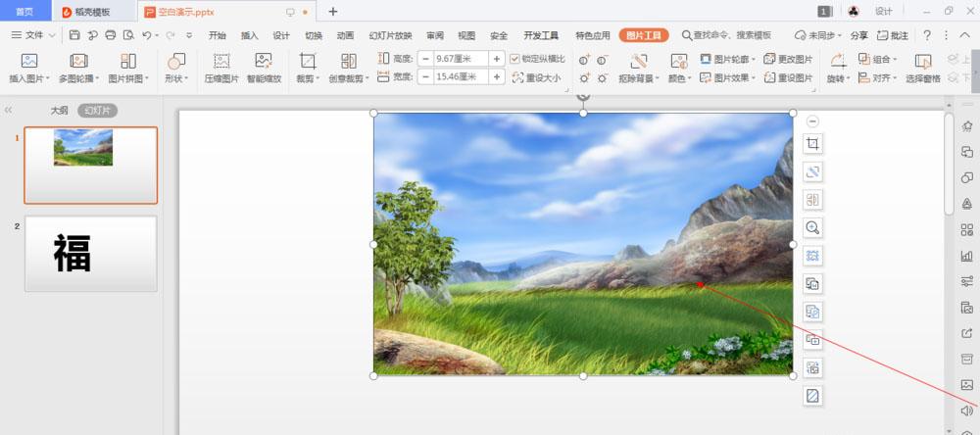Switch panel to Slides (幻灯片) view

pyautogui.click(x=97, y=111)
